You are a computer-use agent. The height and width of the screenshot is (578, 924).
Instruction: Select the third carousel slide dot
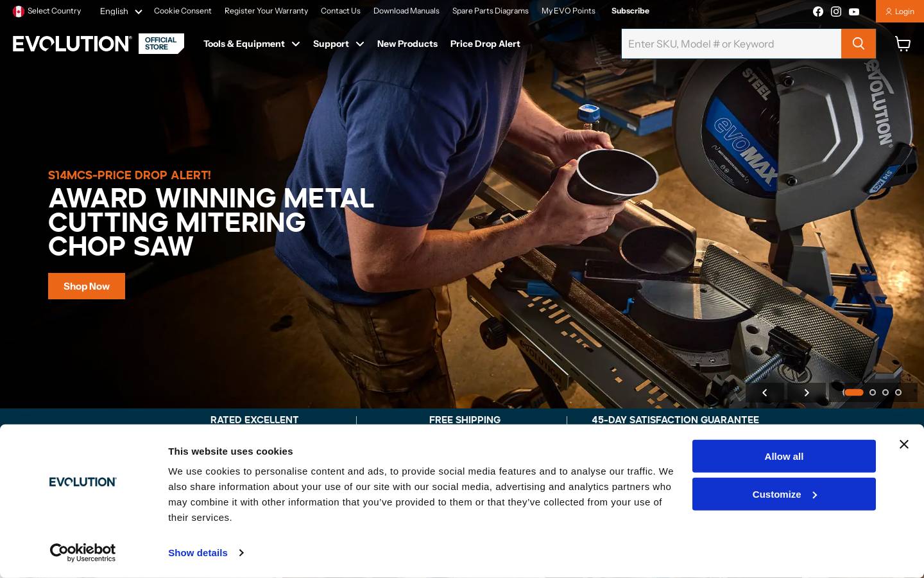886,392
